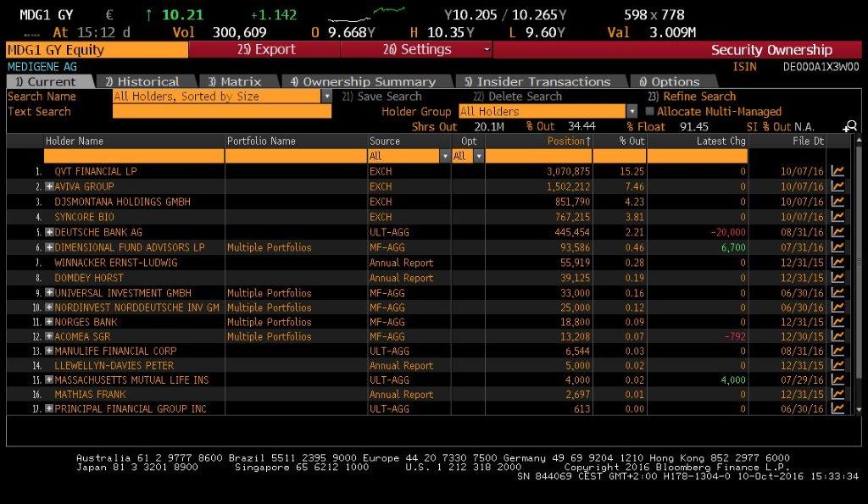Viewport: 868px width, 504px height.
Task: Click the MDG1 GY Equity security field
Action: (97, 50)
